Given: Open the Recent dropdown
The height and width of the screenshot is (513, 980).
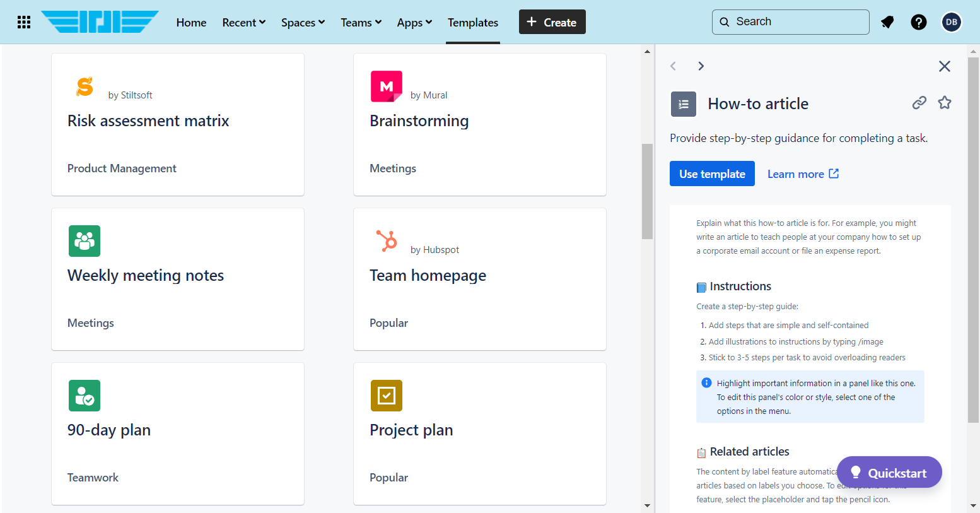Looking at the screenshot, I should [243, 22].
